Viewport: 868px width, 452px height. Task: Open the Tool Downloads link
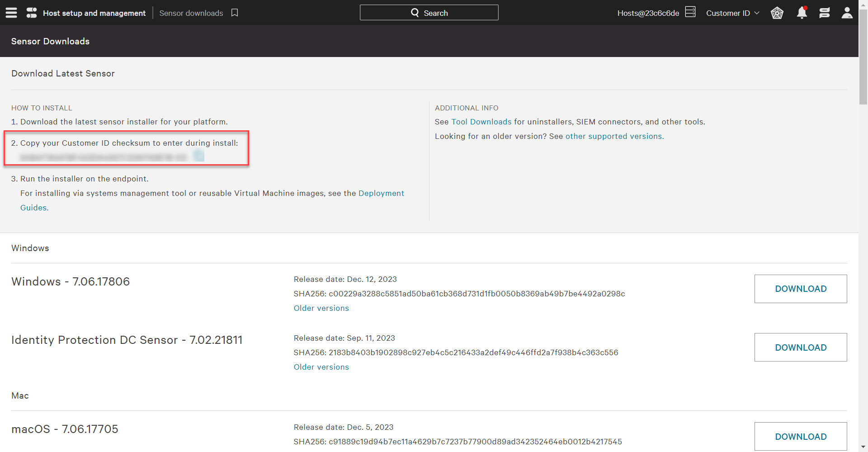[481, 122]
